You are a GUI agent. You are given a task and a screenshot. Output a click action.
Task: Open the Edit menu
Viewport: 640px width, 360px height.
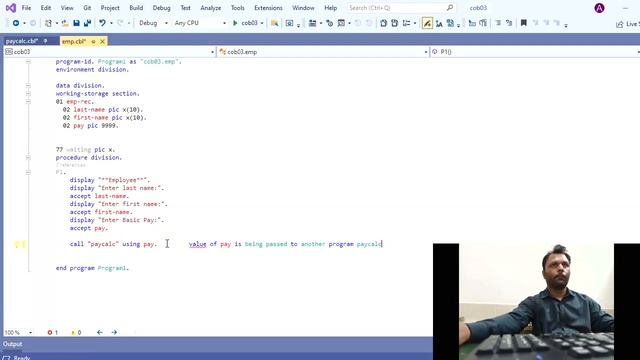(x=46, y=8)
